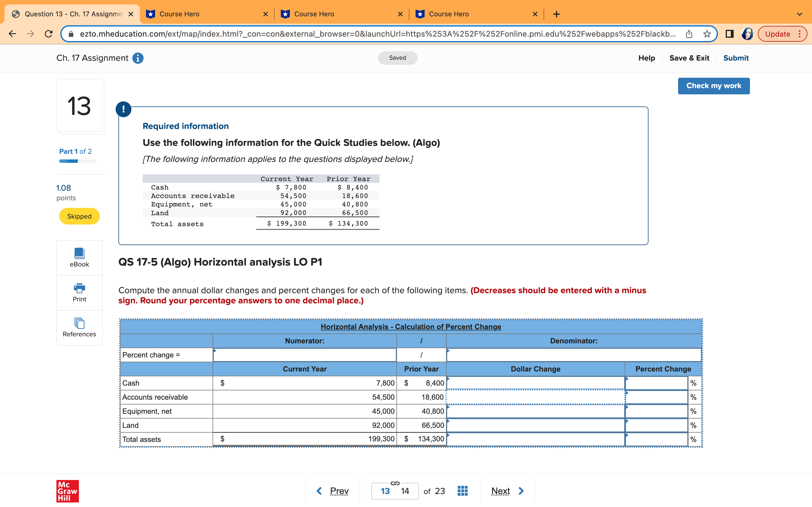Click the Cash Dollar Change input field

[x=535, y=383]
